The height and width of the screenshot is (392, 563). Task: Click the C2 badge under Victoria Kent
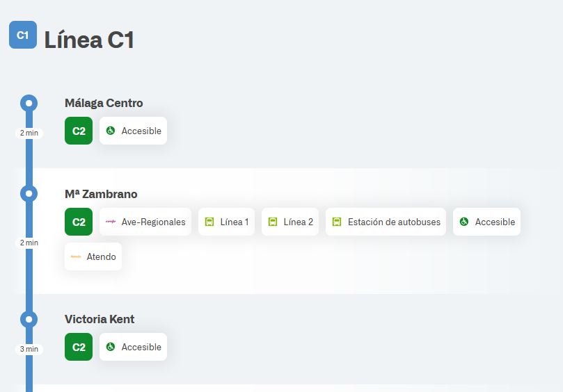point(79,347)
